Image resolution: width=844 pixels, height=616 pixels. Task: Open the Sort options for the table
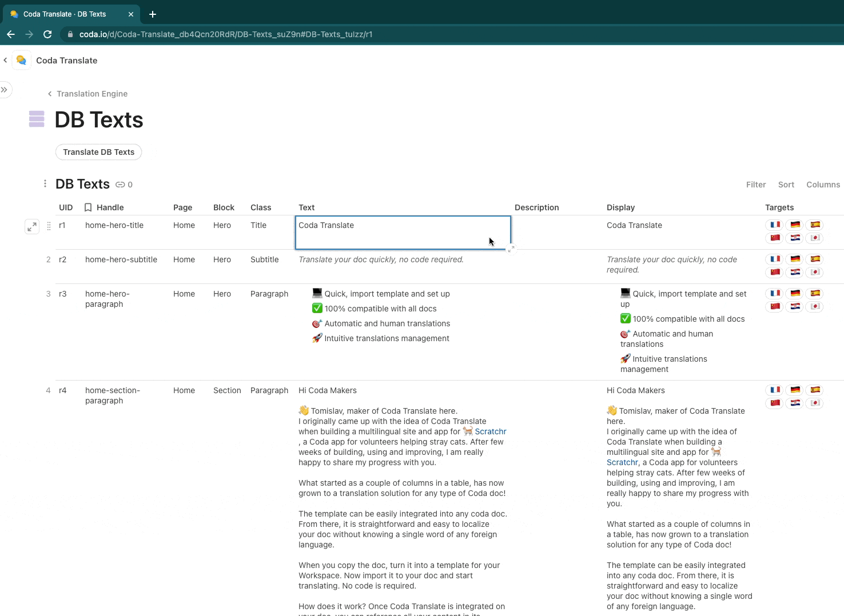pyautogui.click(x=786, y=185)
